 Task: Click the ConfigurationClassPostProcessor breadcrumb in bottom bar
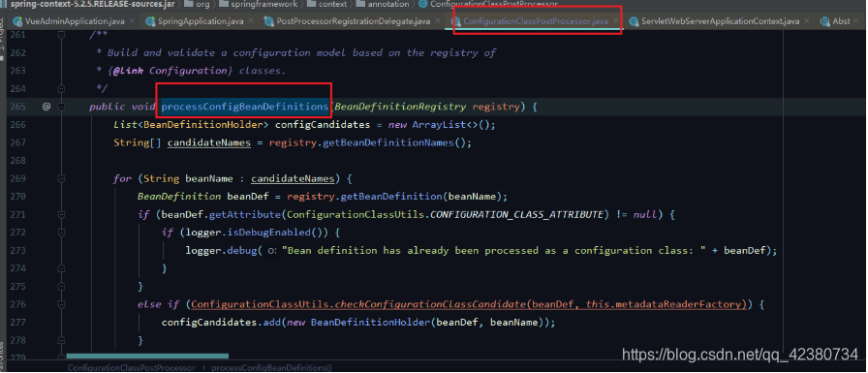click(x=131, y=367)
